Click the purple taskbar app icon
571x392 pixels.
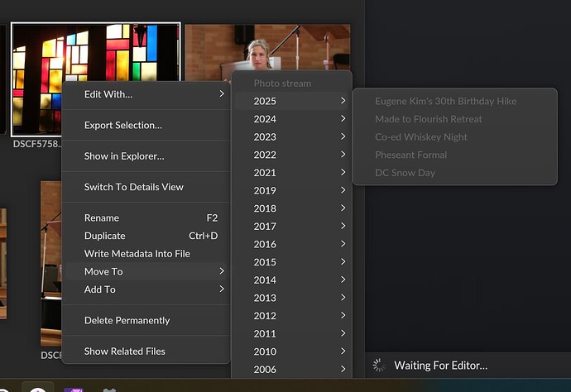(74, 390)
